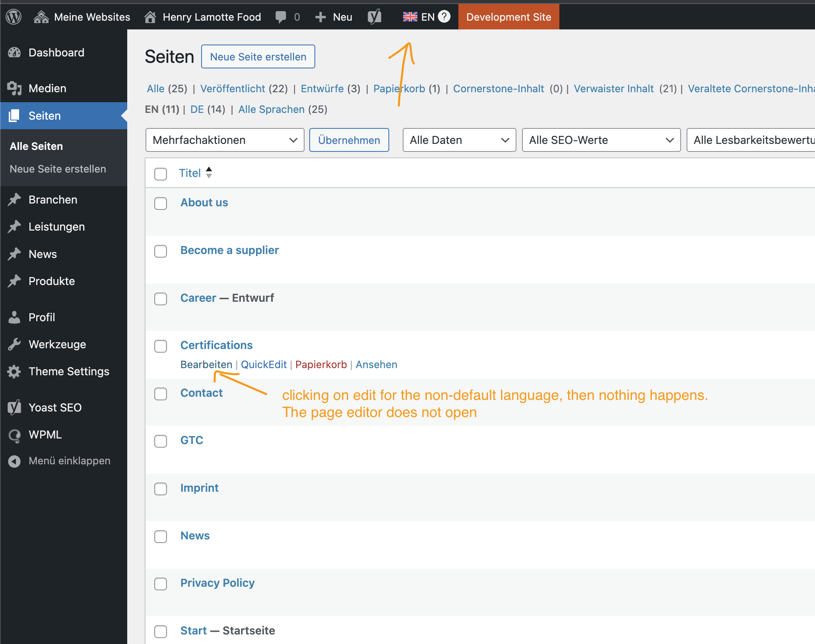815x644 pixels.
Task: Show Verwaister Inhalt pages
Action: (613, 89)
